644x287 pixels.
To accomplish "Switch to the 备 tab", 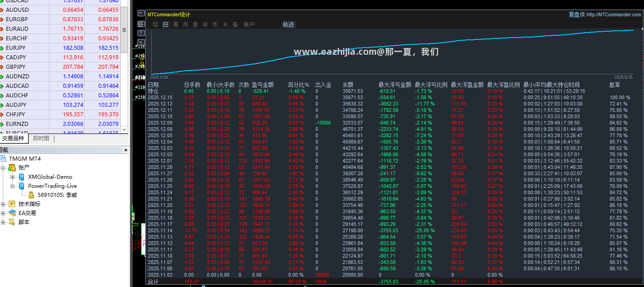I will pyautogui.click(x=235, y=24).
